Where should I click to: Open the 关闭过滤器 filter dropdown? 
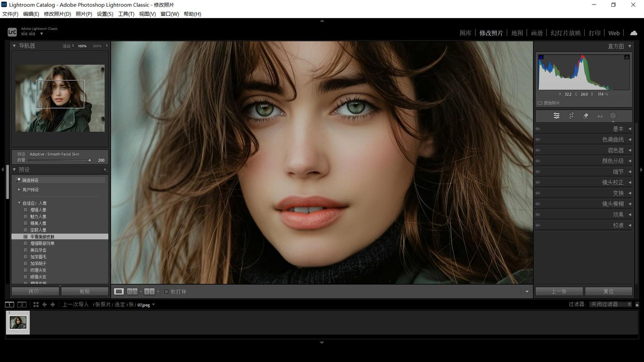[611, 305]
